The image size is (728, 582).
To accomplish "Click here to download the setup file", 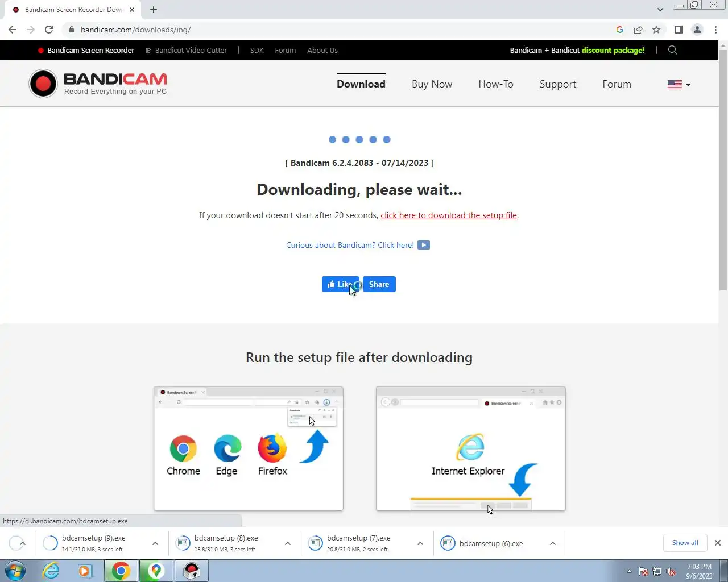I will tap(449, 215).
